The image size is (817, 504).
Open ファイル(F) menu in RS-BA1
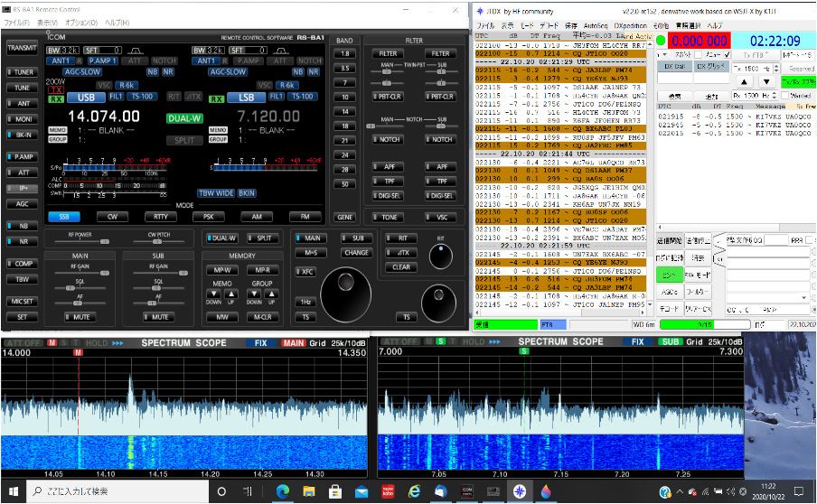16,23
